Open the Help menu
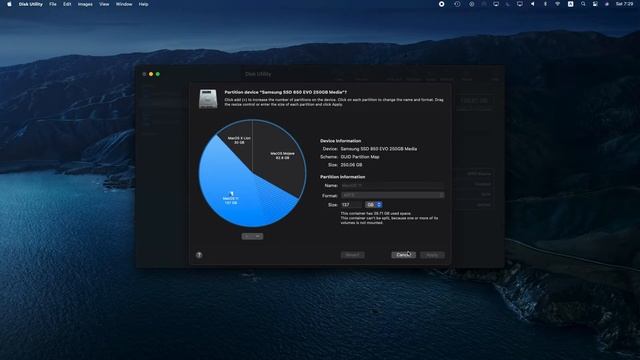Screen dimensions: 640x360 [143, 4]
